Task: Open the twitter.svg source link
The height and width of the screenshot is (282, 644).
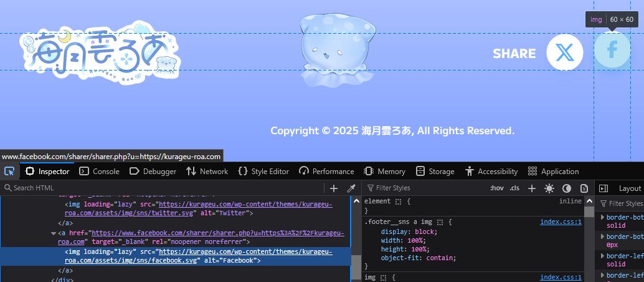Action: (199, 209)
